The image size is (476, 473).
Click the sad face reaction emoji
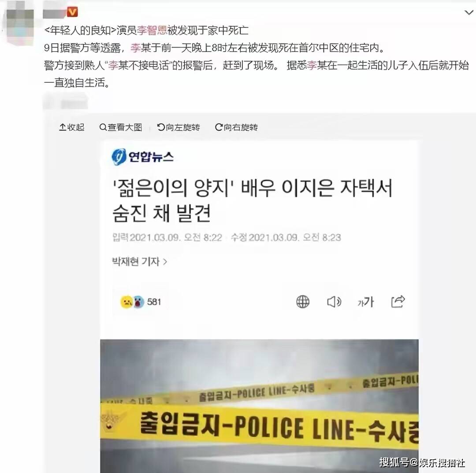(x=126, y=302)
